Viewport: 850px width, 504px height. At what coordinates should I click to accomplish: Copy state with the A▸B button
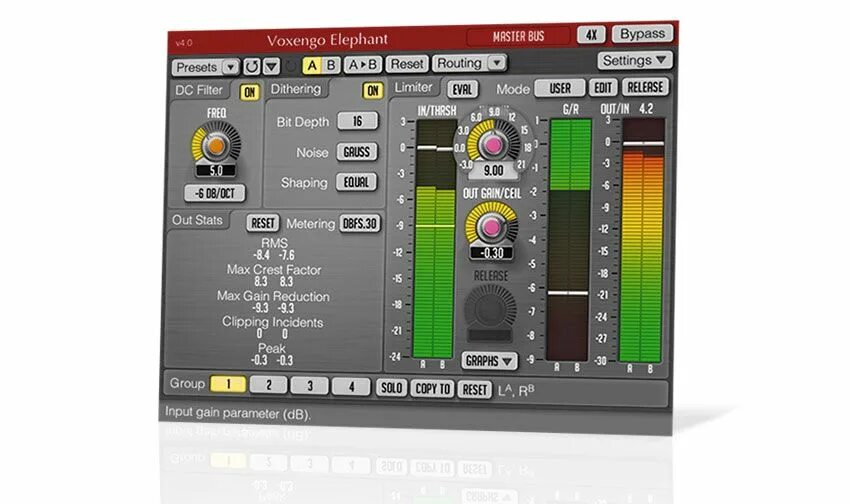click(363, 64)
